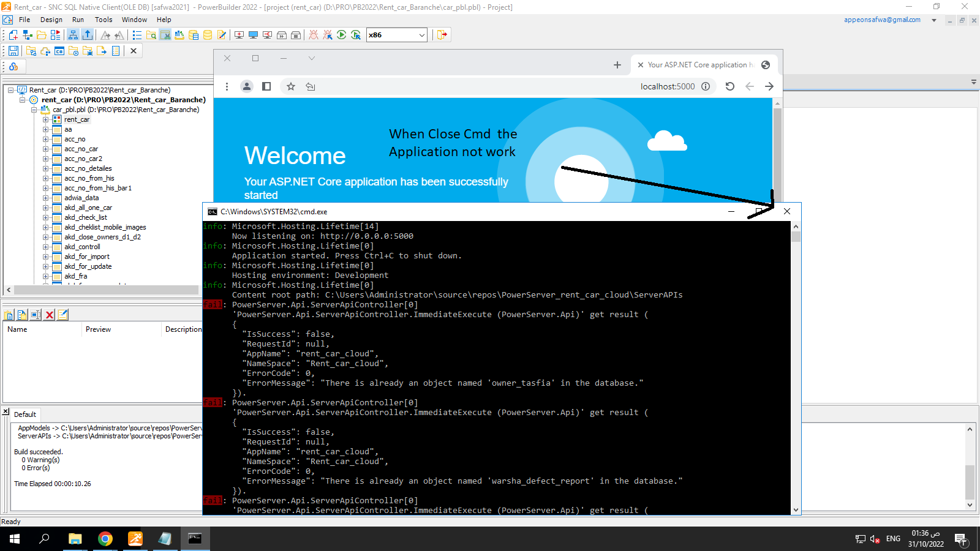Open the Design menu
The width and height of the screenshot is (980, 551).
click(x=51, y=20)
